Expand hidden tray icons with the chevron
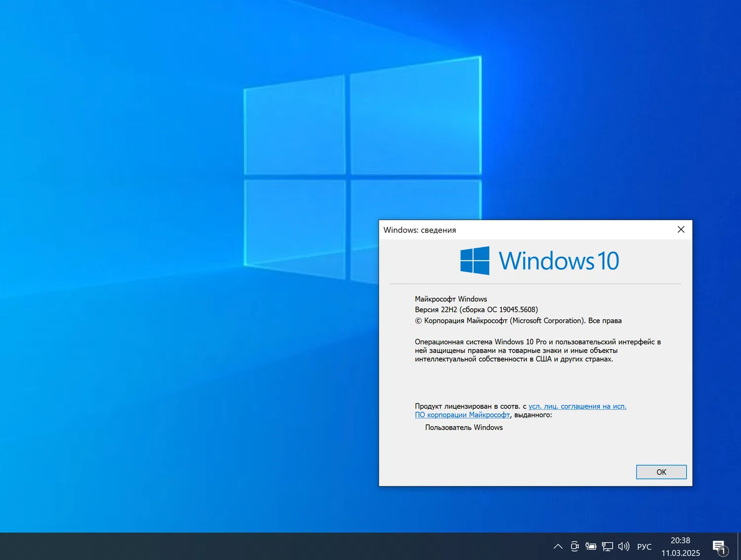The width and height of the screenshot is (741, 560). 558,546
